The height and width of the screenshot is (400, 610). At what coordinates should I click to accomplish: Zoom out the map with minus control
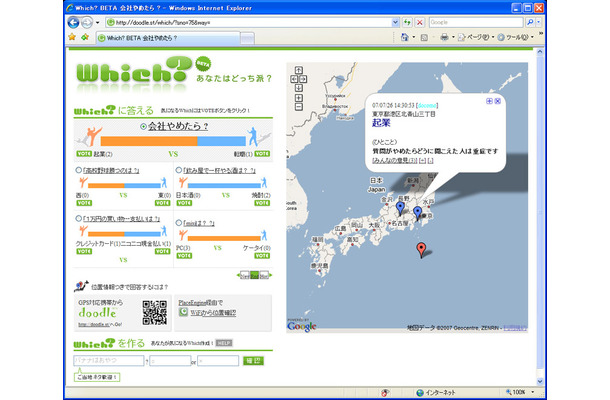click(x=298, y=107)
